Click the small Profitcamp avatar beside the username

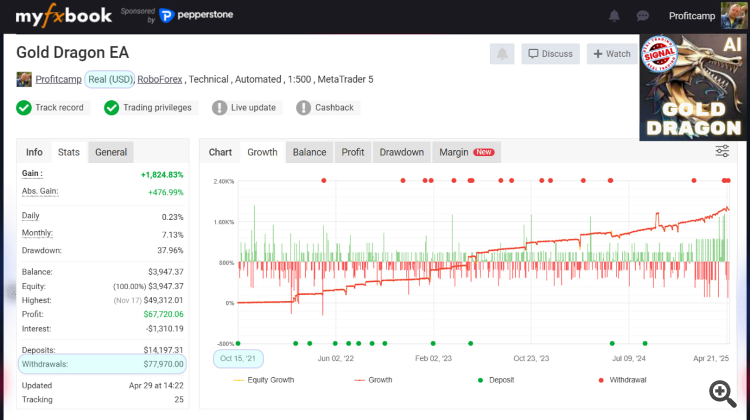tap(24, 79)
